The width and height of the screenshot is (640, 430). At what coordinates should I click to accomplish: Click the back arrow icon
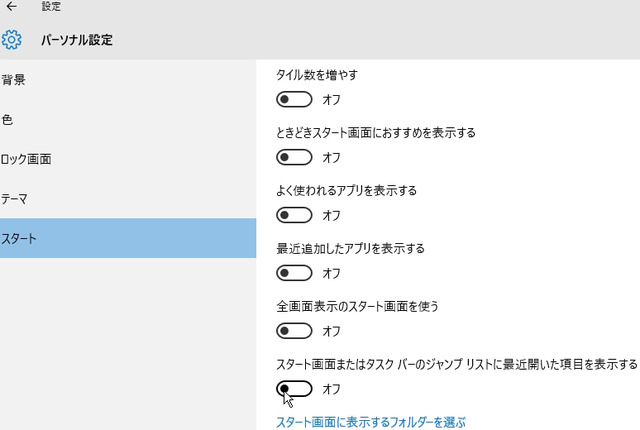pos(11,6)
